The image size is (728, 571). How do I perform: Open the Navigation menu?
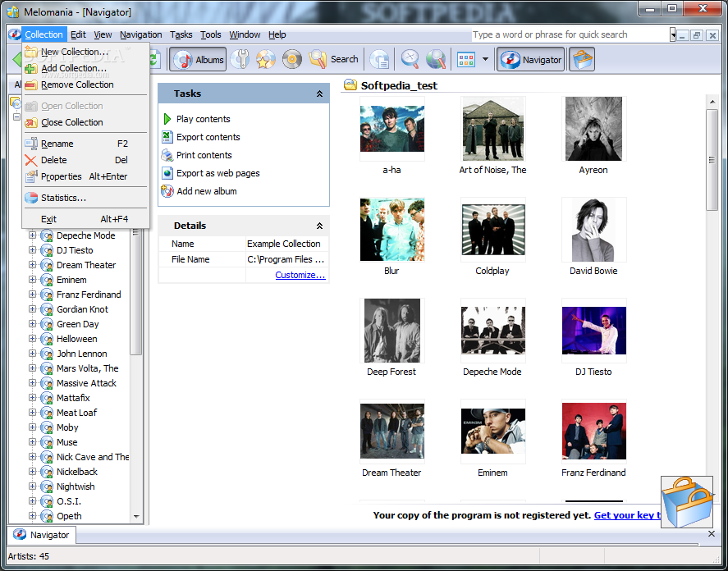tap(140, 34)
